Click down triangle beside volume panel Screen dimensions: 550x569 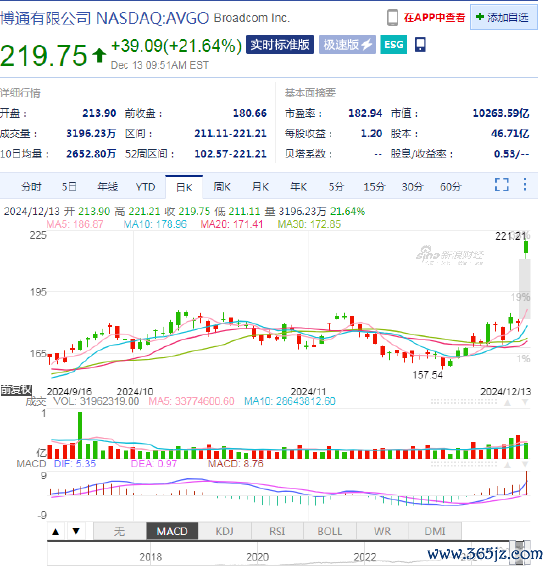tap(525, 402)
